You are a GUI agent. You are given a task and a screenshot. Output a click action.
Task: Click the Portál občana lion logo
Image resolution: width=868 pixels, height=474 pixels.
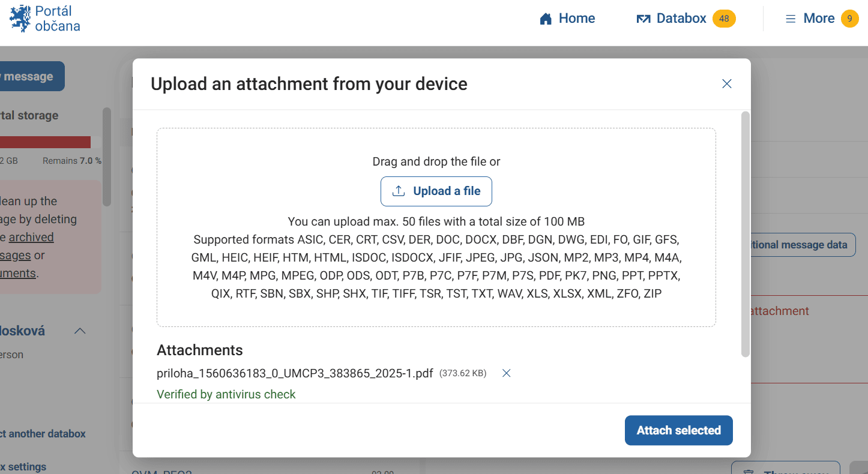point(20,19)
